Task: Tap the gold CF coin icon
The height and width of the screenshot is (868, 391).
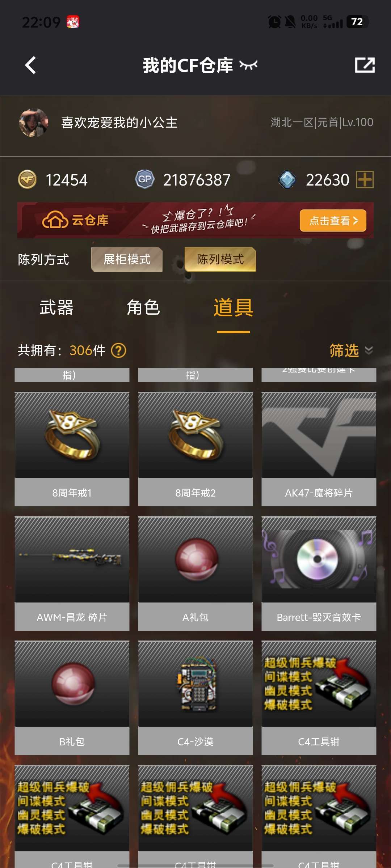Action: (27, 179)
